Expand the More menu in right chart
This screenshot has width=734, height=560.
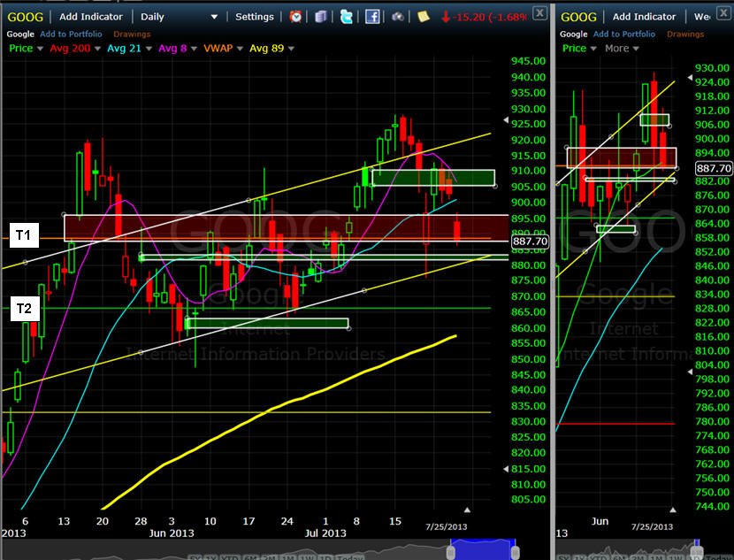pos(622,49)
